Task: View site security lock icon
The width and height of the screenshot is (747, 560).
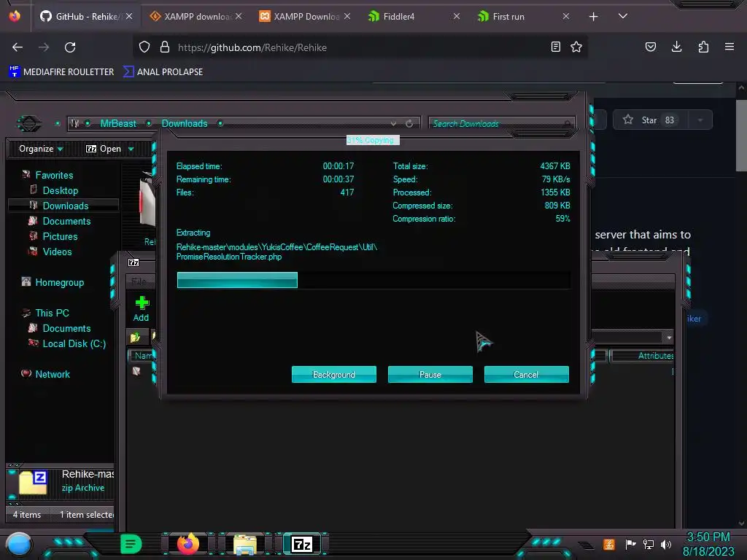Action: point(165,47)
